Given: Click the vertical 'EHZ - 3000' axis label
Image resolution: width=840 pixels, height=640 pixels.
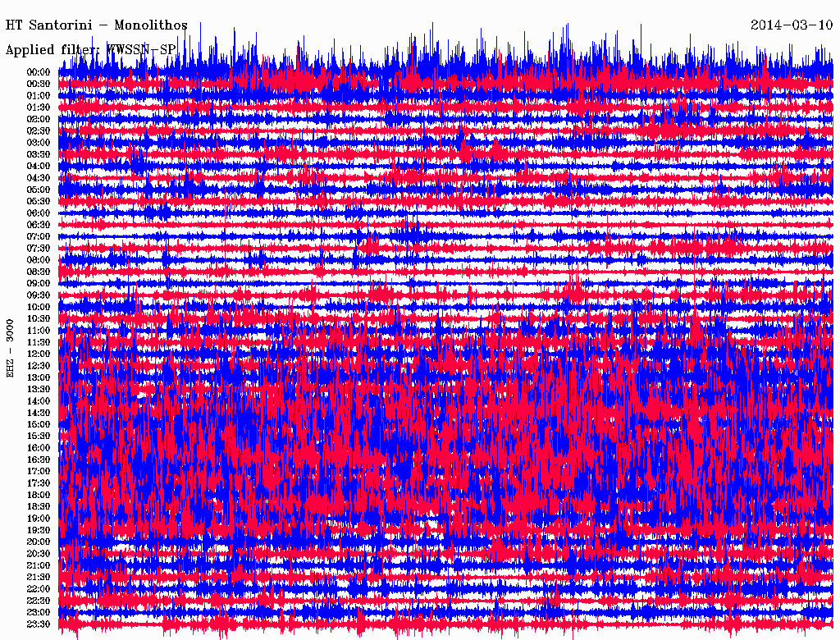Looking at the screenshot, I should click(11, 347).
